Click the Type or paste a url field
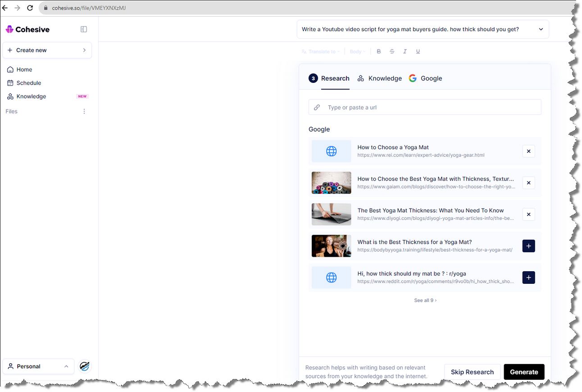Image resolution: width=582 pixels, height=392 pixels. point(425,107)
